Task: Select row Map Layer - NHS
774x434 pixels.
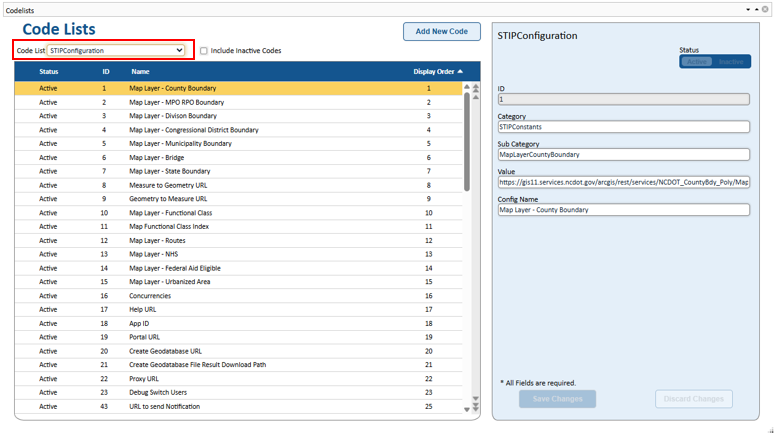Action: coord(238,254)
